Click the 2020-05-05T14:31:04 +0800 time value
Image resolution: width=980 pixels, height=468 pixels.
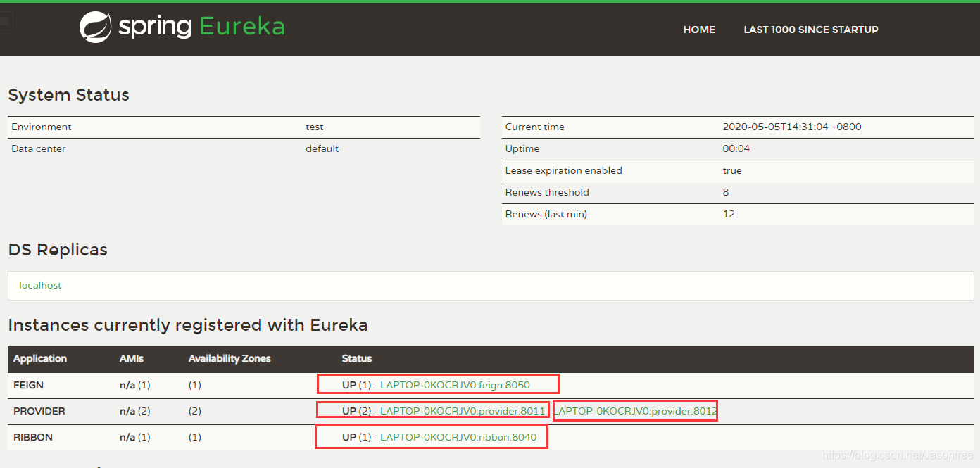[792, 127]
